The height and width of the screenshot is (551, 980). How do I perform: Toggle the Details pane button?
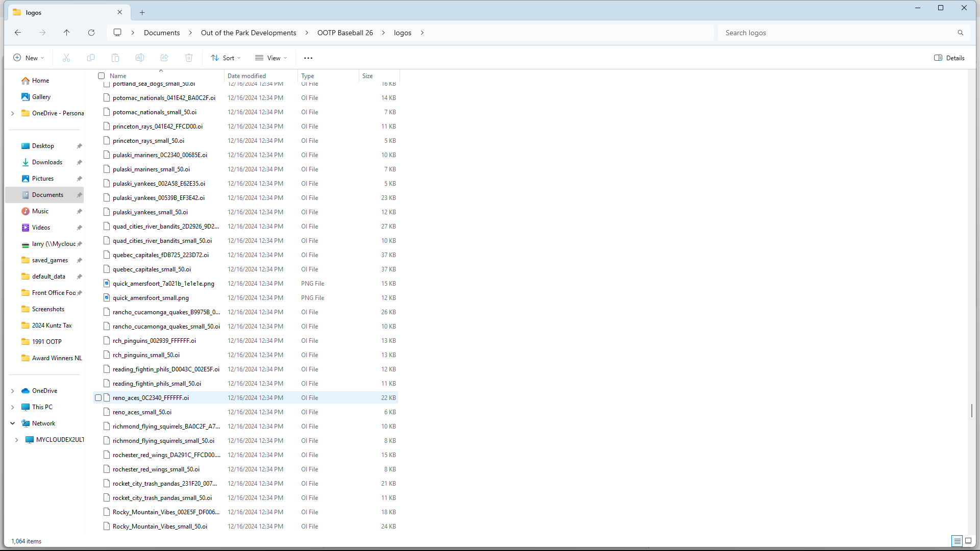coord(949,58)
